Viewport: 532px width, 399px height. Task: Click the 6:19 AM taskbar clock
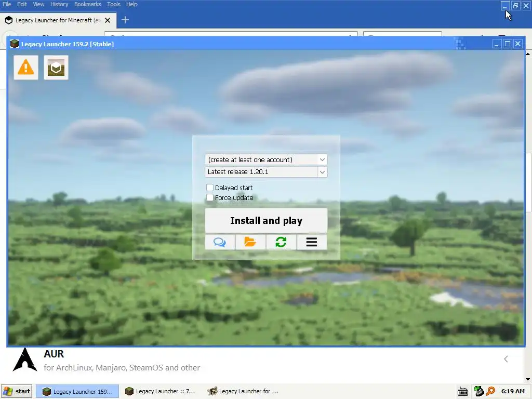513,391
